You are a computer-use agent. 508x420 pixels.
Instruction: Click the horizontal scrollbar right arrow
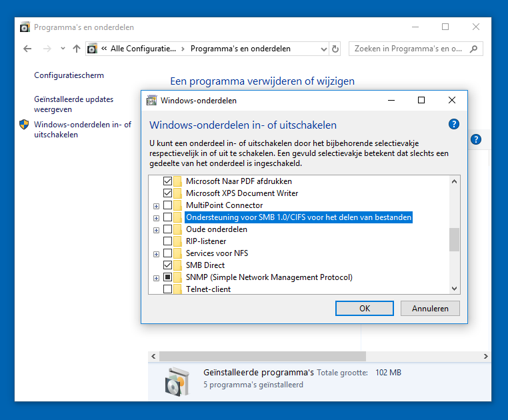click(485, 356)
